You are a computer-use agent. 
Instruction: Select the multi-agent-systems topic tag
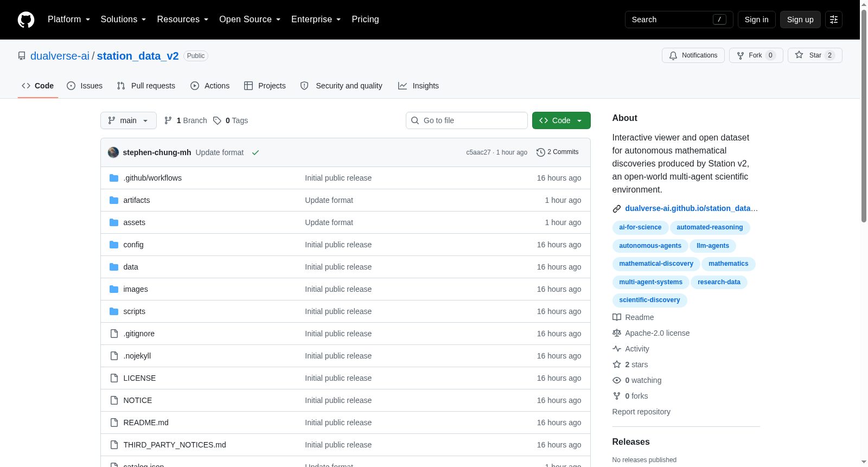pyautogui.click(x=650, y=282)
